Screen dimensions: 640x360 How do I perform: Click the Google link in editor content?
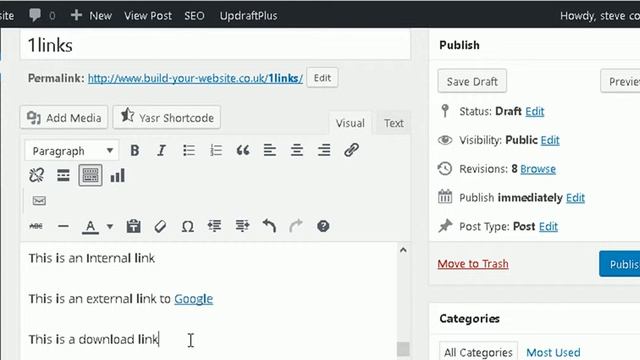click(193, 299)
